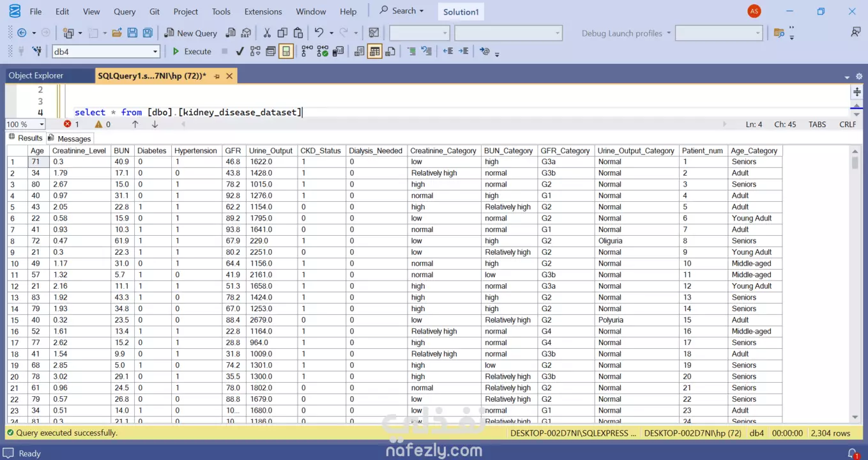
Task: Click Display Estimated Execution Plan icon
Action: click(255, 52)
